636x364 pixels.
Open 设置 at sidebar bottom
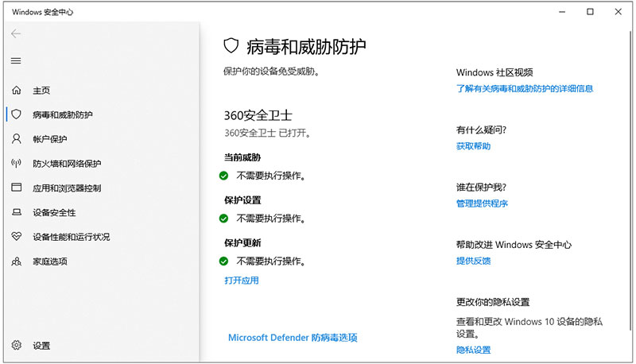[41, 346]
